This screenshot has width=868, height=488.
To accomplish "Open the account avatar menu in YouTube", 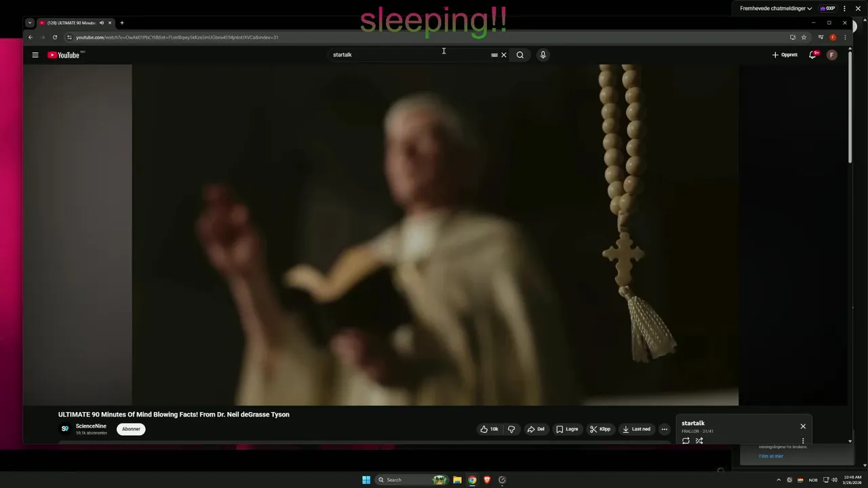I will click(x=832, y=55).
